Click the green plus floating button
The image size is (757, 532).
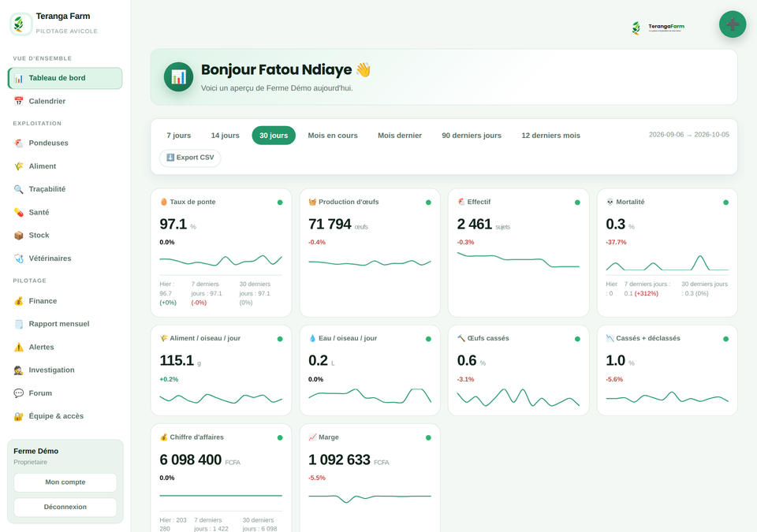(x=733, y=24)
